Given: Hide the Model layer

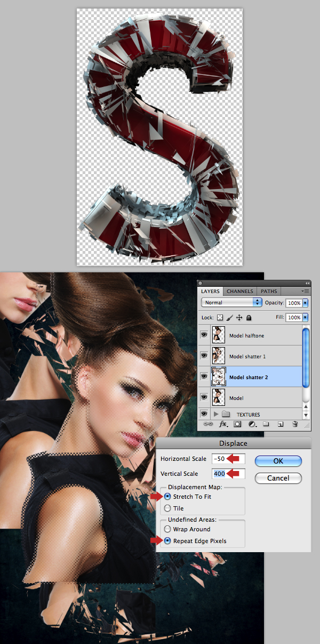Looking at the screenshot, I should coord(205,397).
